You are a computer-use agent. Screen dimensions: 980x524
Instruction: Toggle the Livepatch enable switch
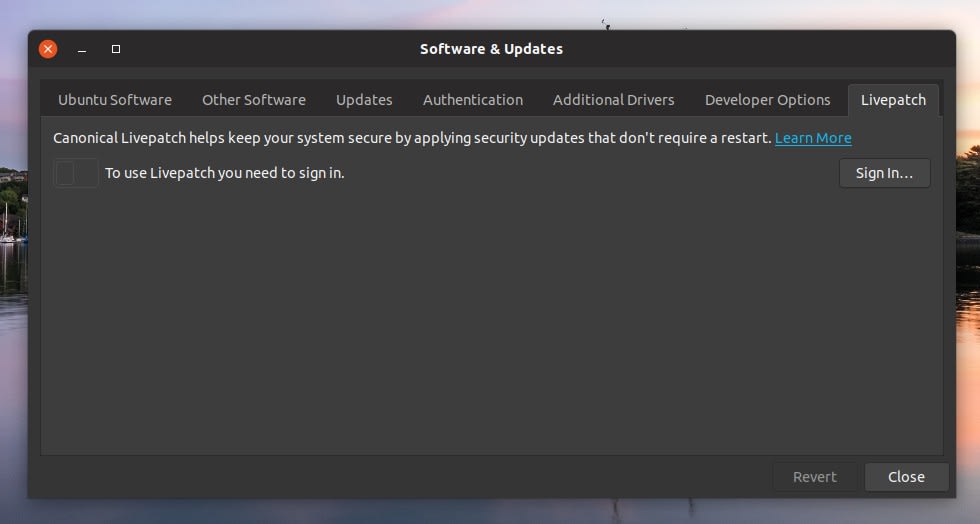click(x=76, y=173)
